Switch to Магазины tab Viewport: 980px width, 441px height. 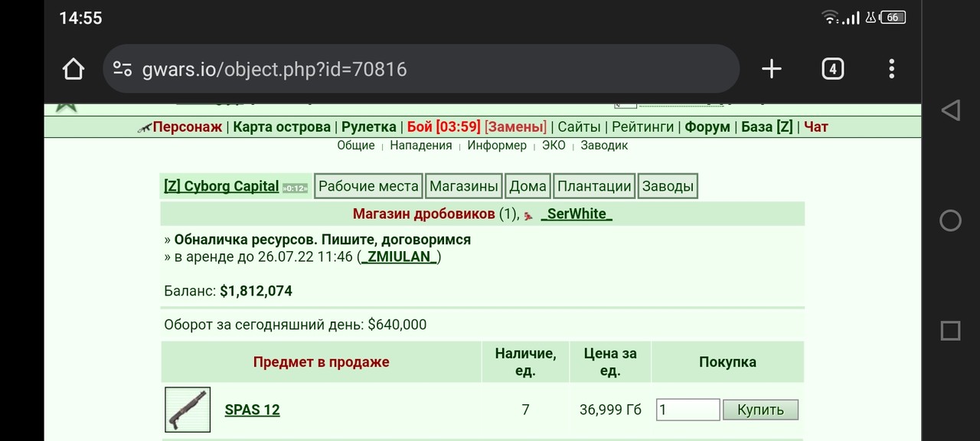click(464, 186)
